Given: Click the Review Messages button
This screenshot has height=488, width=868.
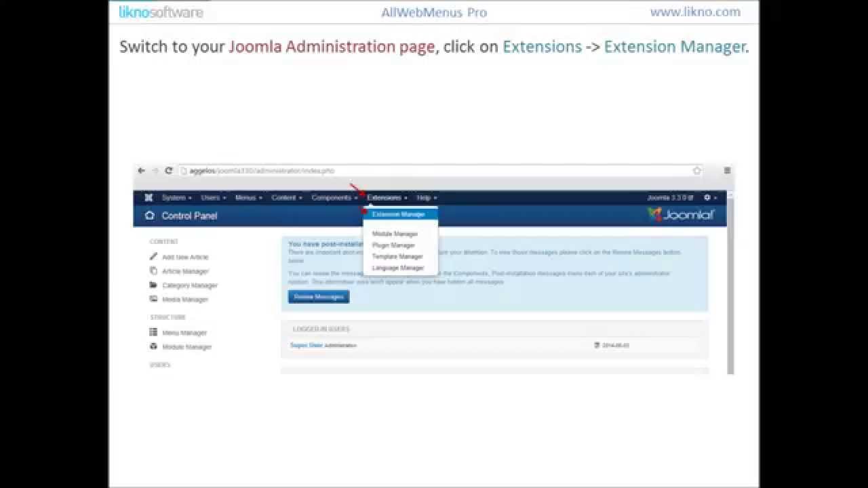Looking at the screenshot, I should pos(319,297).
